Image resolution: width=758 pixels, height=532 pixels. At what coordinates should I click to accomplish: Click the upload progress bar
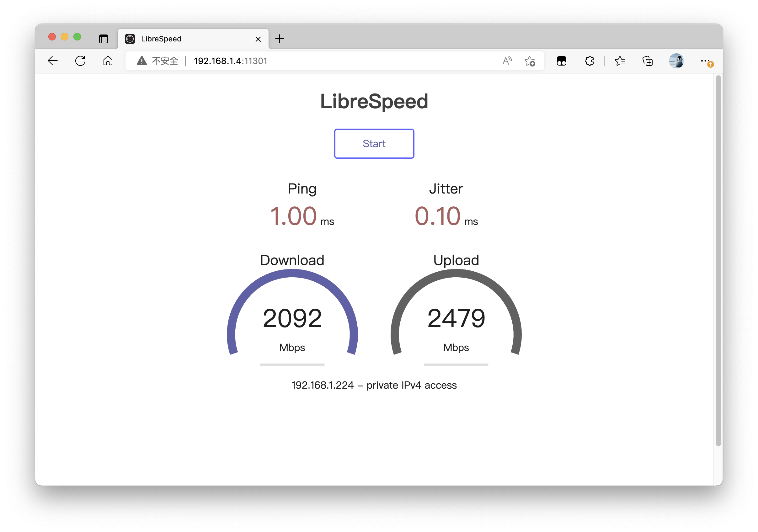point(456,365)
